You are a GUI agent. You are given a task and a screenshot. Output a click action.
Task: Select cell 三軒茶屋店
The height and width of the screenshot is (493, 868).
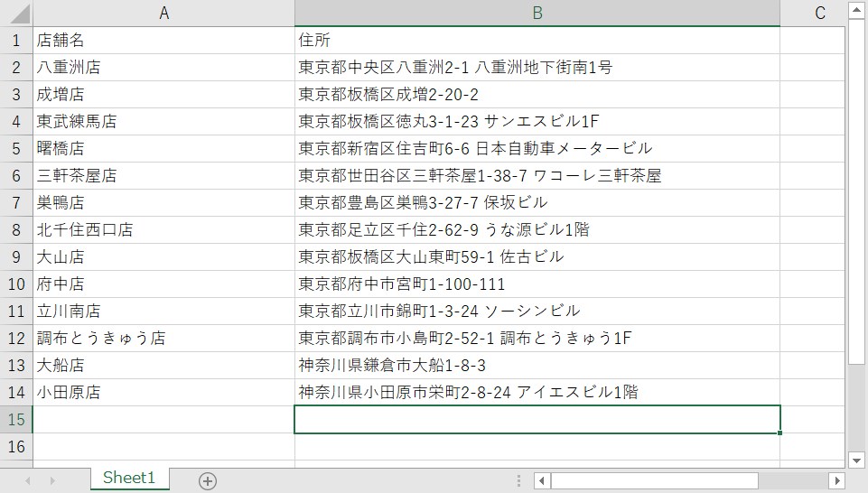(163, 176)
